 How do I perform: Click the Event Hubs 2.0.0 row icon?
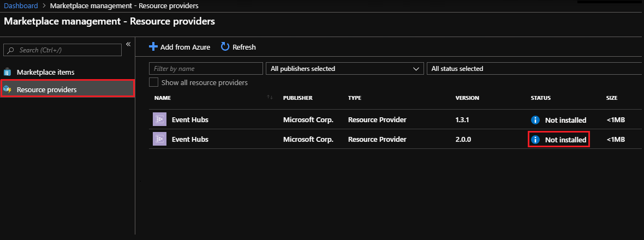tap(159, 139)
